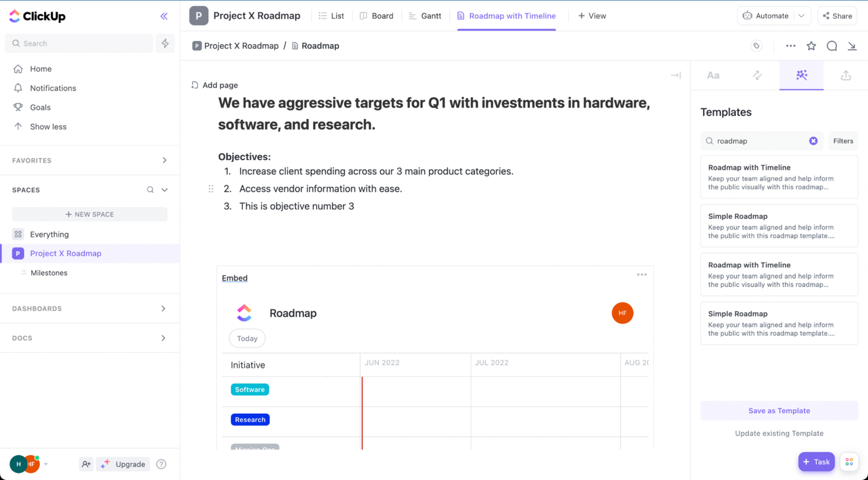Open the Filters toggle in Templates search

pyautogui.click(x=843, y=141)
